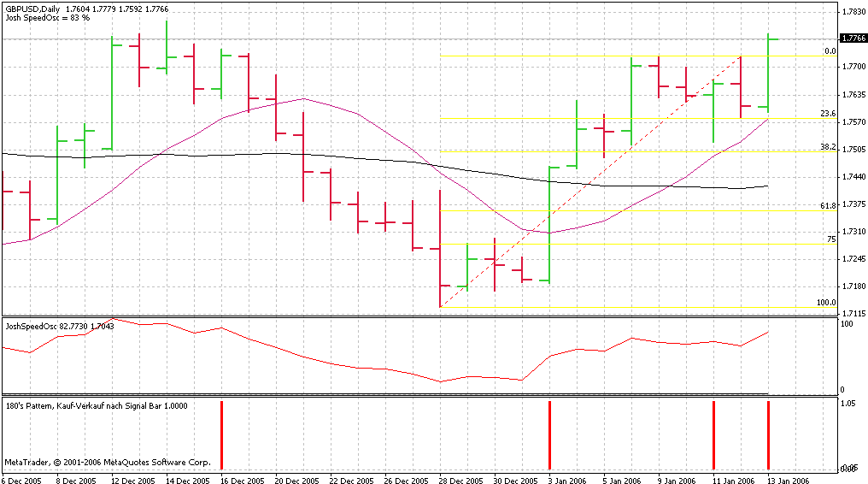Click the 12 Dec 2005 date label
868x484 pixels.
(133, 480)
